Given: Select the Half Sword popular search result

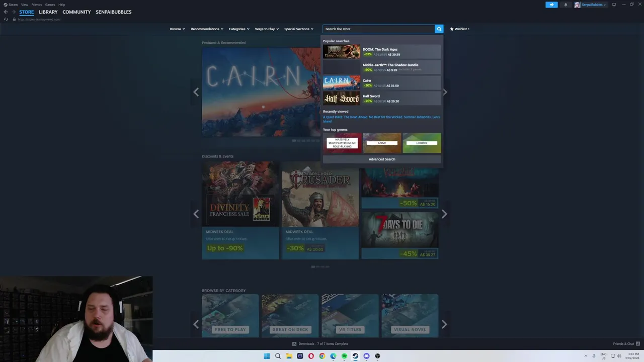Looking at the screenshot, I should [382, 99].
